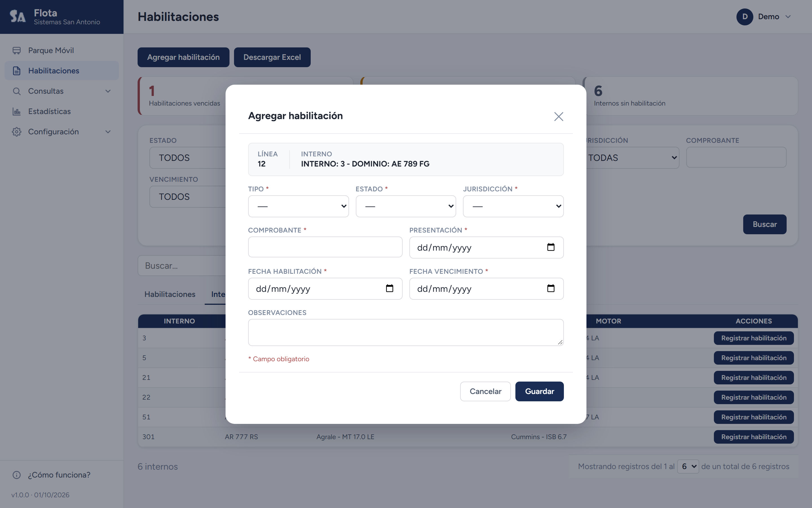Open the Fecha Habilitación calendar icon
Image resolution: width=812 pixels, height=508 pixels.
(x=389, y=288)
